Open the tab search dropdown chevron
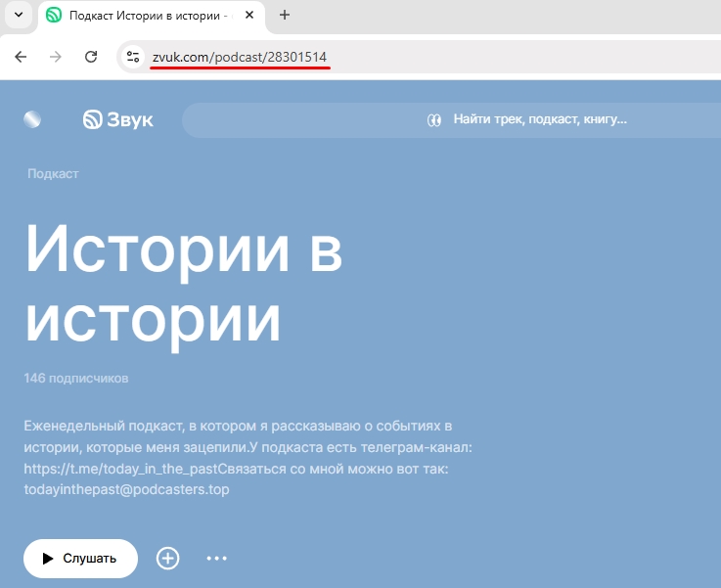The height and width of the screenshot is (588, 721). pyautogui.click(x=18, y=15)
